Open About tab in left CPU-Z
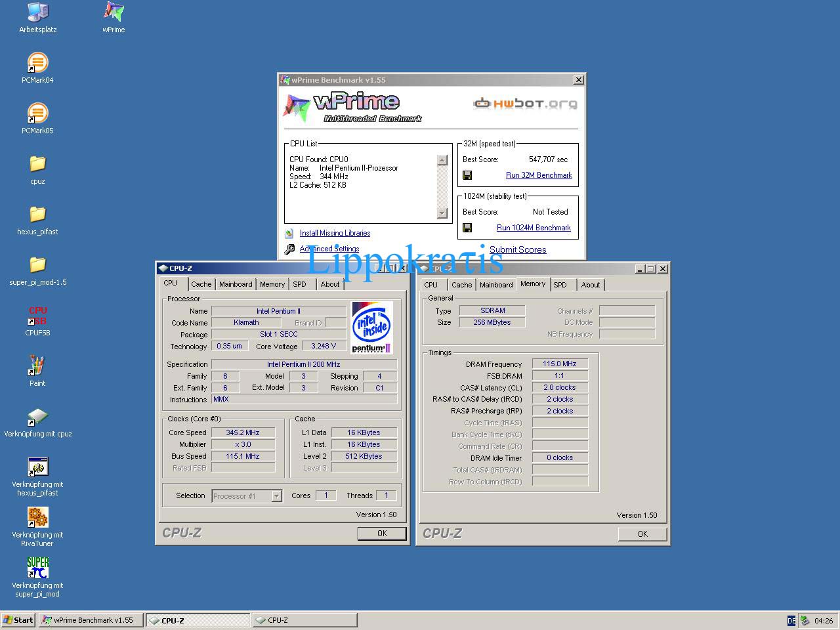This screenshot has width=840, height=630. [330, 284]
